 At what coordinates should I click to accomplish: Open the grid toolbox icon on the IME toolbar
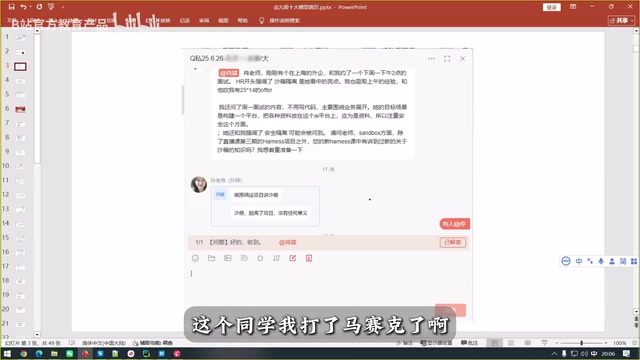click(634, 261)
